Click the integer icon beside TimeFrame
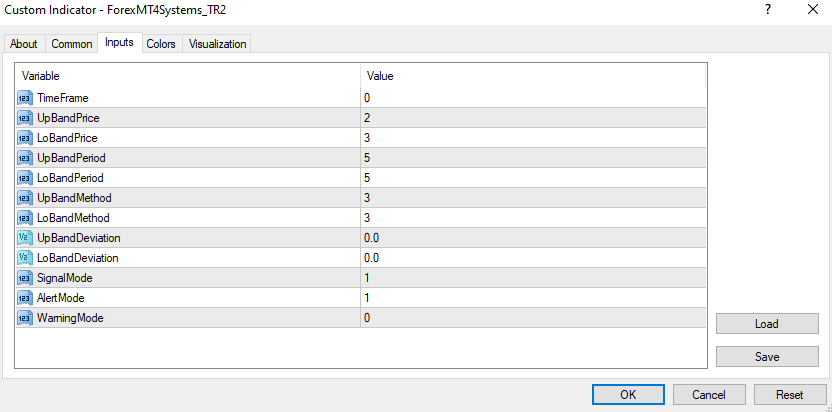This screenshot has width=832, height=412. tap(25, 98)
